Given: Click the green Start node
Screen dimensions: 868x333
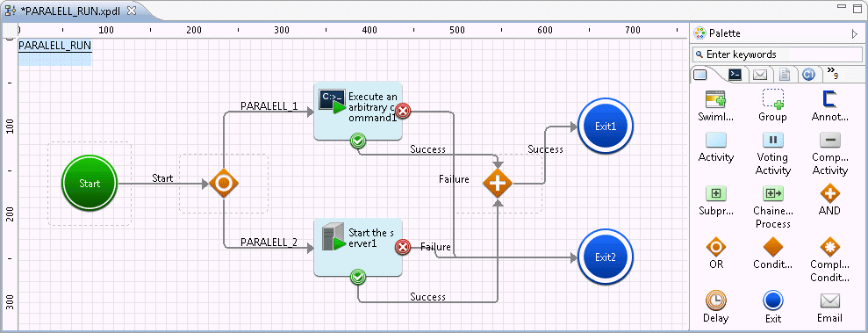Looking at the screenshot, I should [90, 184].
